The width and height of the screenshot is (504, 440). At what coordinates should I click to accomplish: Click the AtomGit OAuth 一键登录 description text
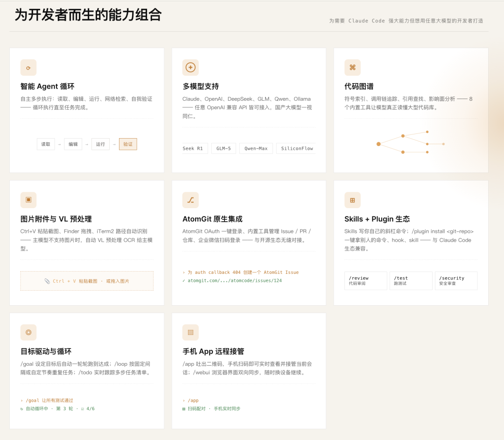click(247, 236)
